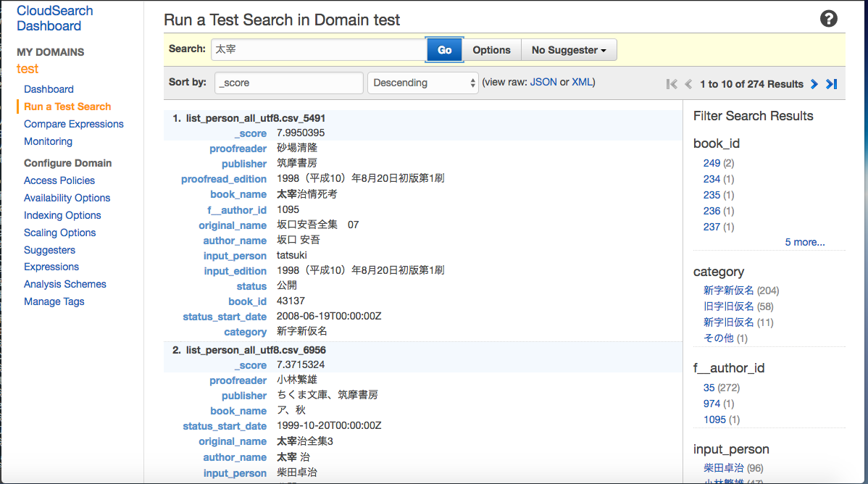Open the Suggesters page
The height and width of the screenshot is (484, 868).
pos(49,250)
